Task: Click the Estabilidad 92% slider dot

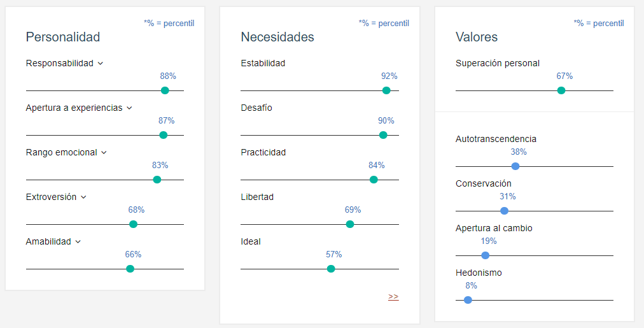Action: pyautogui.click(x=386, y=90)
